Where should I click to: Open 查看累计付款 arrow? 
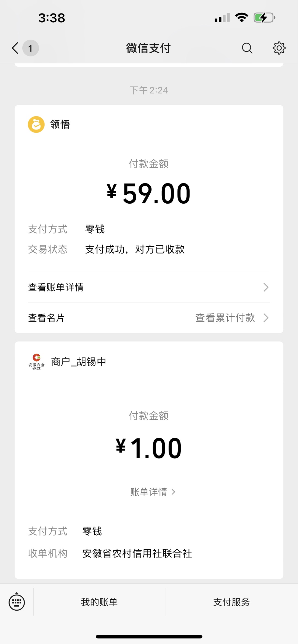(266, 318)
